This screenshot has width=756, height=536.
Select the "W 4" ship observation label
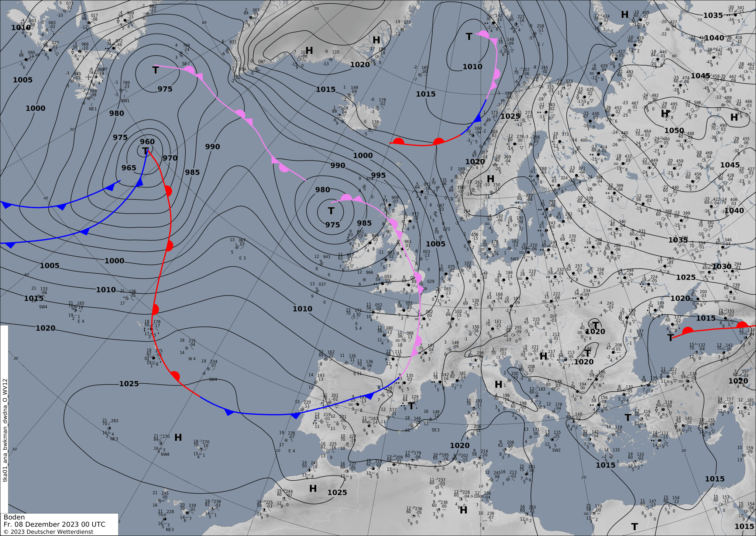click(192, 359)
